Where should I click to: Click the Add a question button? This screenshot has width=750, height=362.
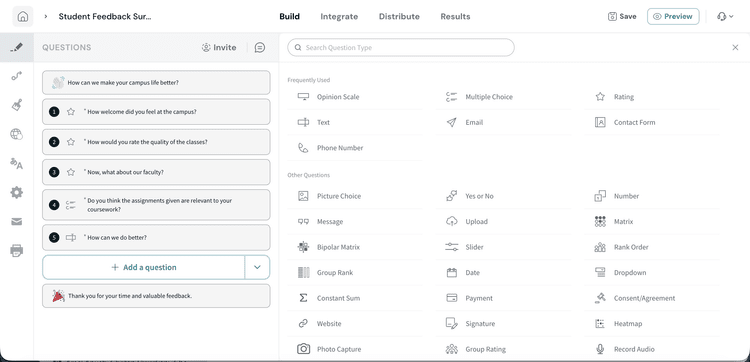click(x=144, y=267)
